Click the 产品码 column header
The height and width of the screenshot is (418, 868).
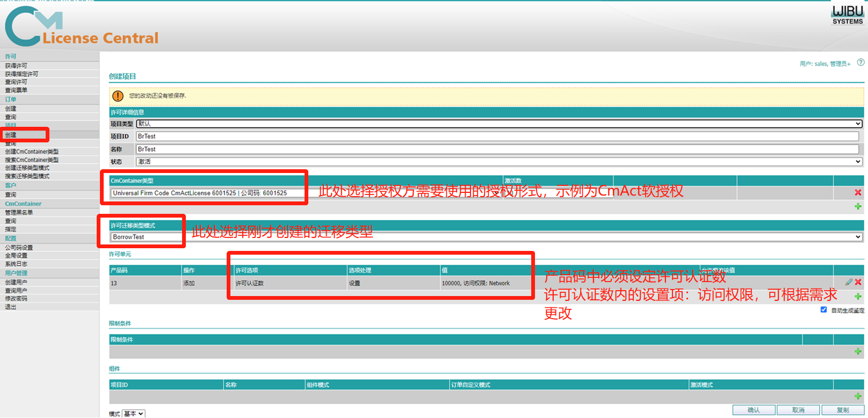click(x=145, y=270)
